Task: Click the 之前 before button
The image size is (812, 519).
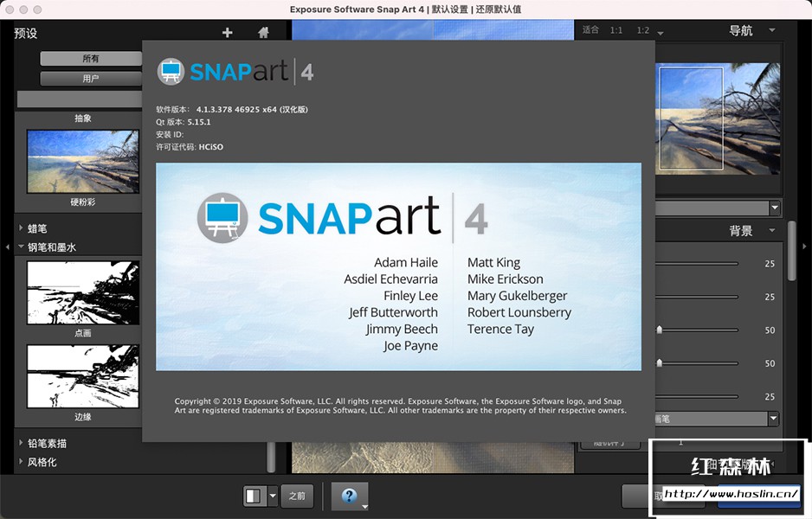Action: tap(297, 497)
